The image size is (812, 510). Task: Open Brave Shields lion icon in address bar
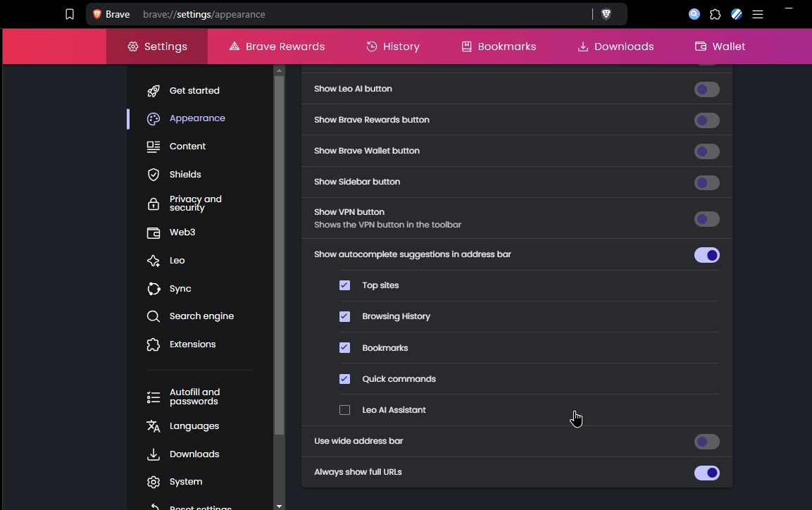pos(606,15)
